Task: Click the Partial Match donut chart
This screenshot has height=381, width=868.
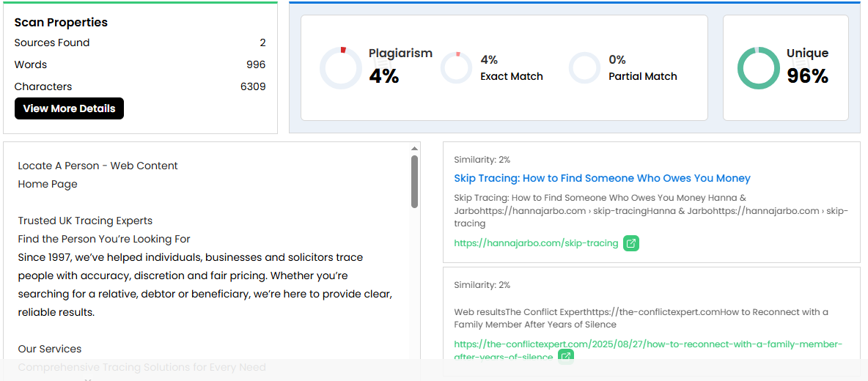Action: [x=584, y=68]
